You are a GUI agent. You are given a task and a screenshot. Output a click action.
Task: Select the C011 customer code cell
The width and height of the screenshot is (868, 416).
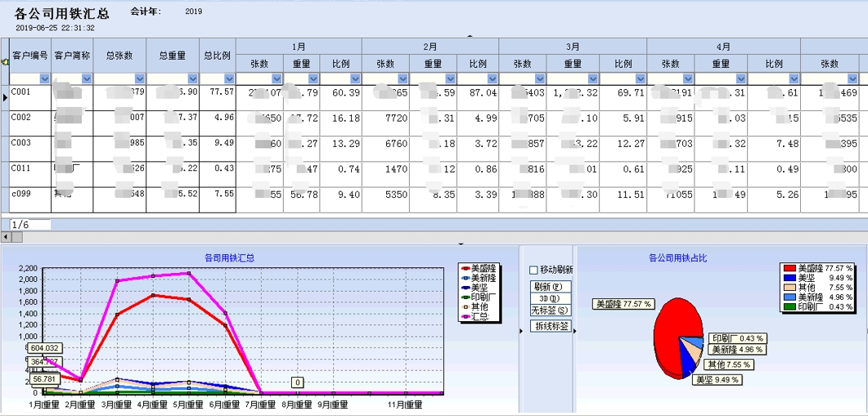pyautogui.click(x=30, y=174)
